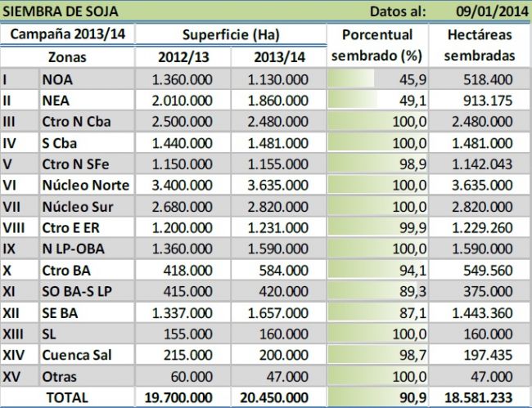
Task: Select the date cell 09/01/2014
Action: (x=491, y=11)
